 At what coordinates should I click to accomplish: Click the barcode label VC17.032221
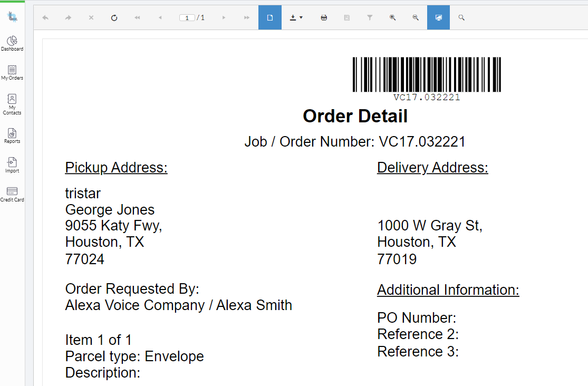(x=427, y=98)
